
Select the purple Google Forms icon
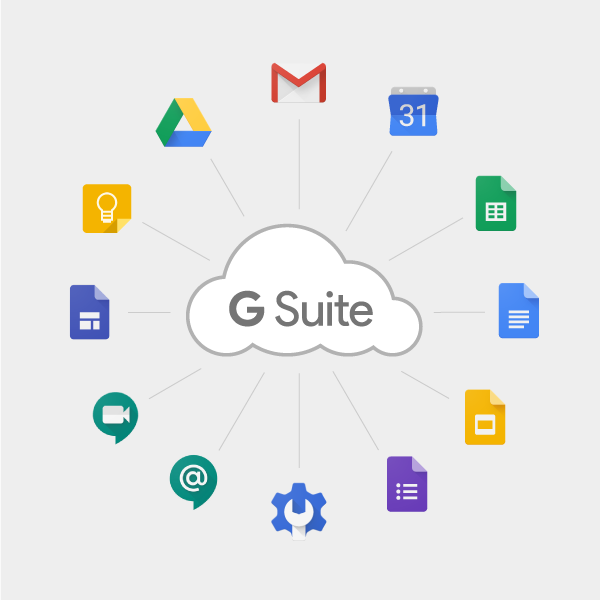(x=407, y=484)
